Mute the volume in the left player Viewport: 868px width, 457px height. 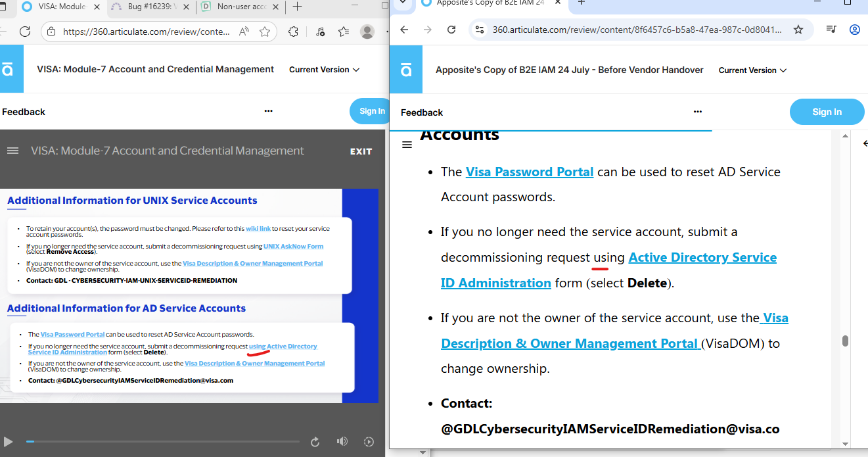click(x=342, y=442)
